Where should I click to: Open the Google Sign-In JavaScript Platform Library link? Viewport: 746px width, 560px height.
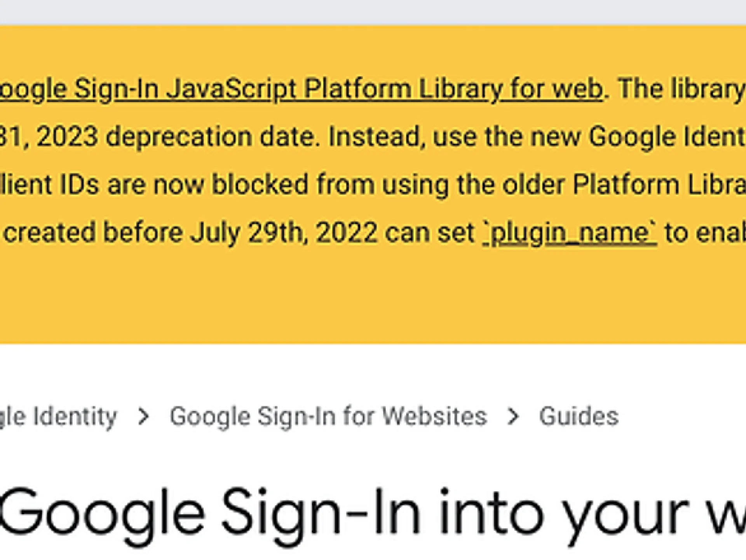pyautogui.click(x=301, y=89)
